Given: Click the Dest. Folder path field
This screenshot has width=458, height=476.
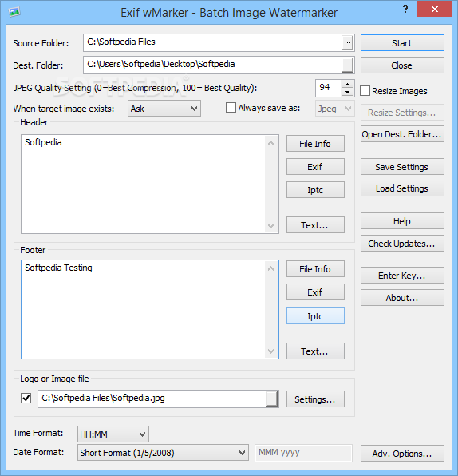Looking at the screenshot, I should (x=212, y=65).
